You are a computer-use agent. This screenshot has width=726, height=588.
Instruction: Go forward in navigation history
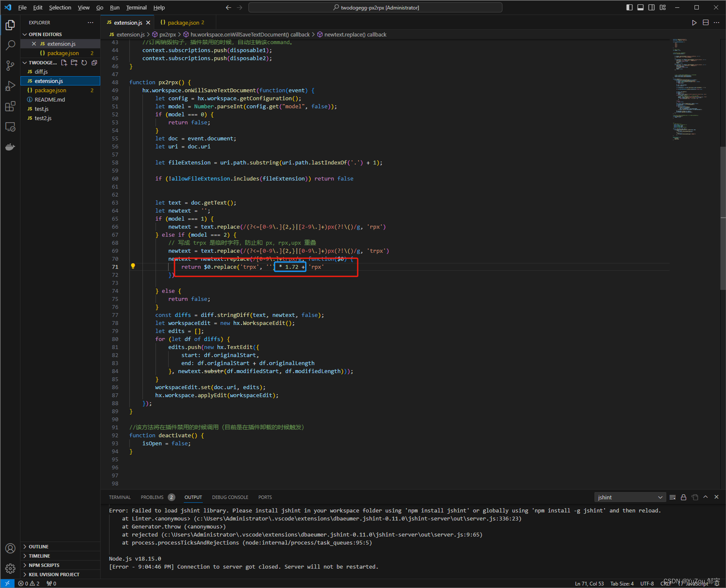pos(240,8)
